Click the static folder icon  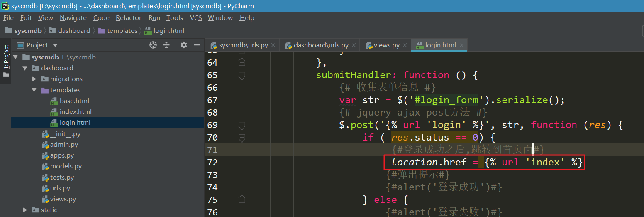click(x=35, y=210)
